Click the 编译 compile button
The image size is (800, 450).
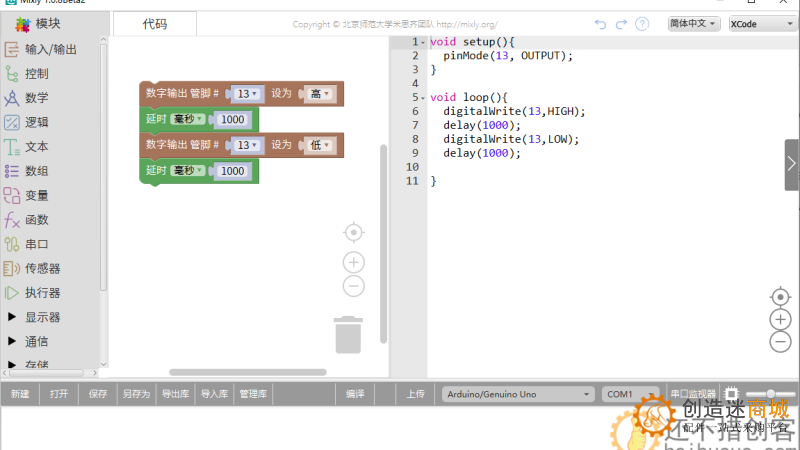355,394
